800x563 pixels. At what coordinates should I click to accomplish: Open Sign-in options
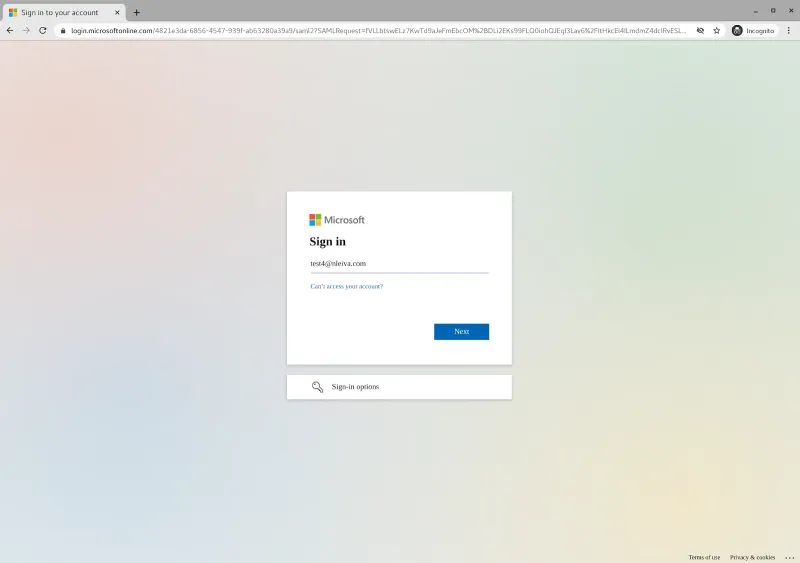tap(399, 387)
